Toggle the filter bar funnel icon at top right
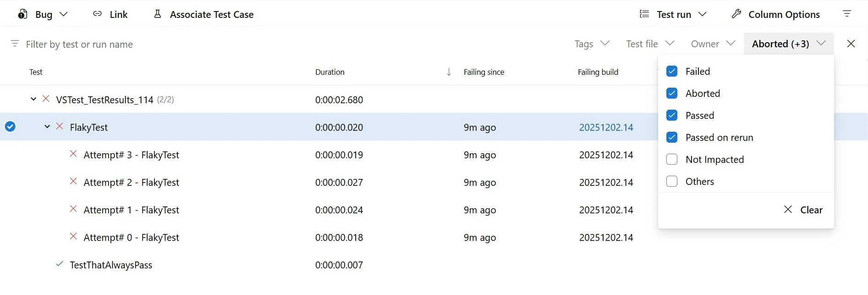This screenshot has height=295, width=868. [x=847, y=14]
